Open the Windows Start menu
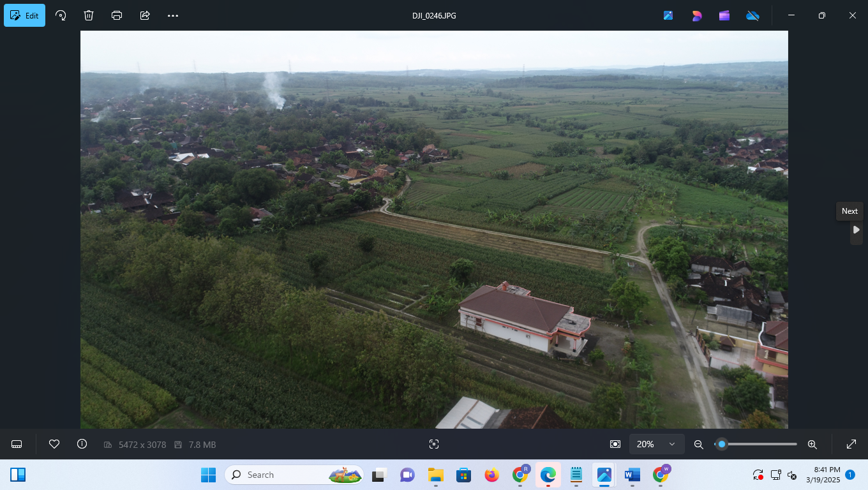The height and width of the screenshot is (490, 868). pyautogui.click(x=209, y=475)
